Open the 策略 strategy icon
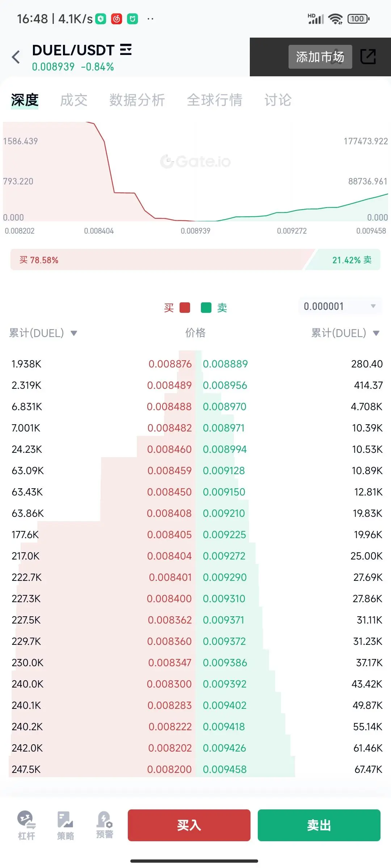The image size is (391, 868). tap(66, 825)
